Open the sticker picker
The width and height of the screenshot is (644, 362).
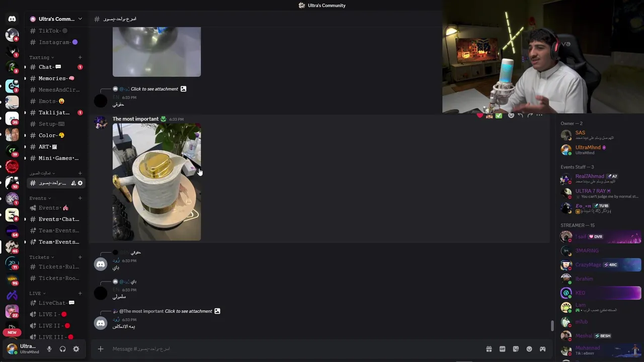[516, 349]
